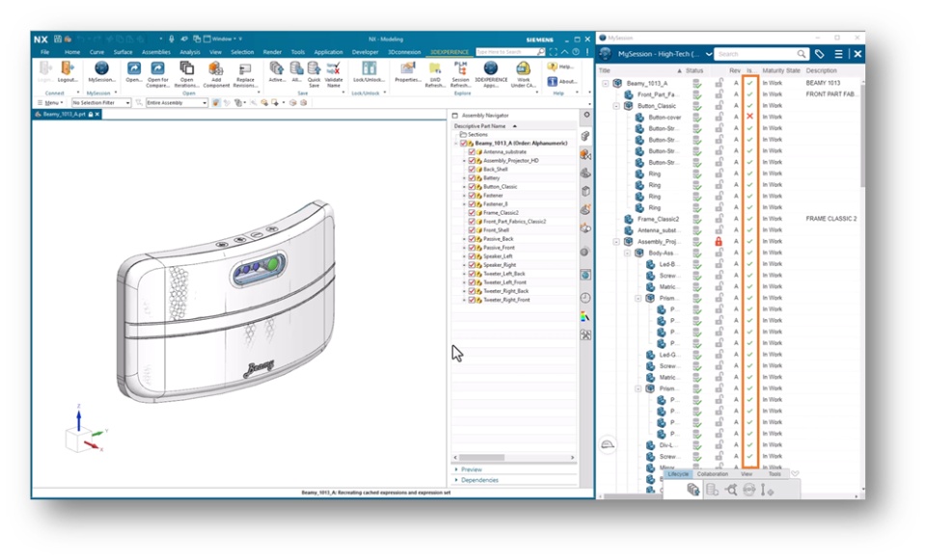
Task: Open MySession from the NX ribbon
Action: pos(101,68)
